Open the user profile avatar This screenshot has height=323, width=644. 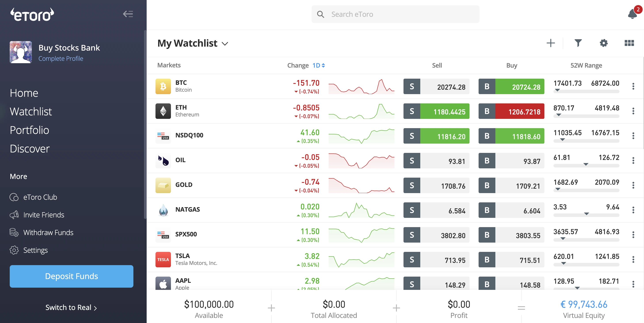coord(21,52)
